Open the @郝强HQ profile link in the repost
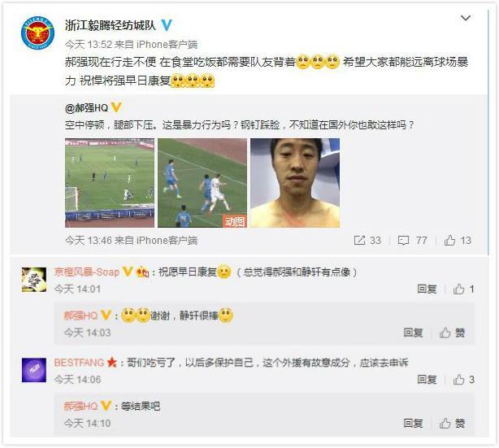Screen dimensions: 499x448 click(87, 108)
